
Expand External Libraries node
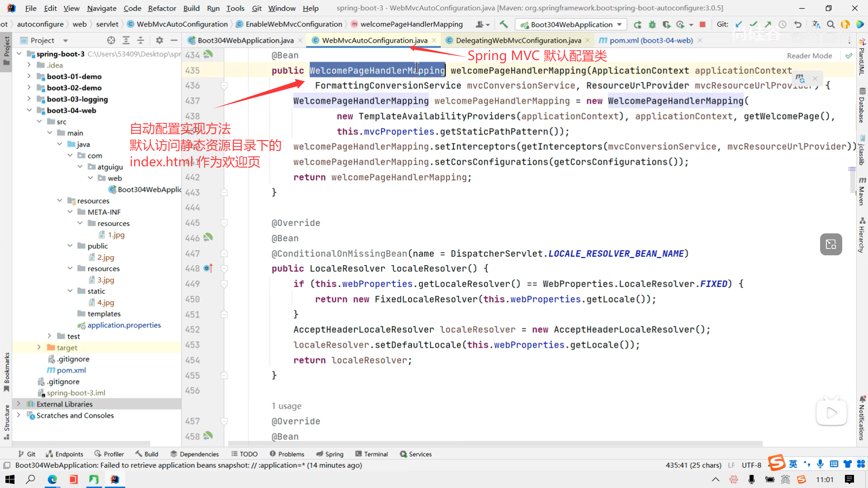pos(19,404)
